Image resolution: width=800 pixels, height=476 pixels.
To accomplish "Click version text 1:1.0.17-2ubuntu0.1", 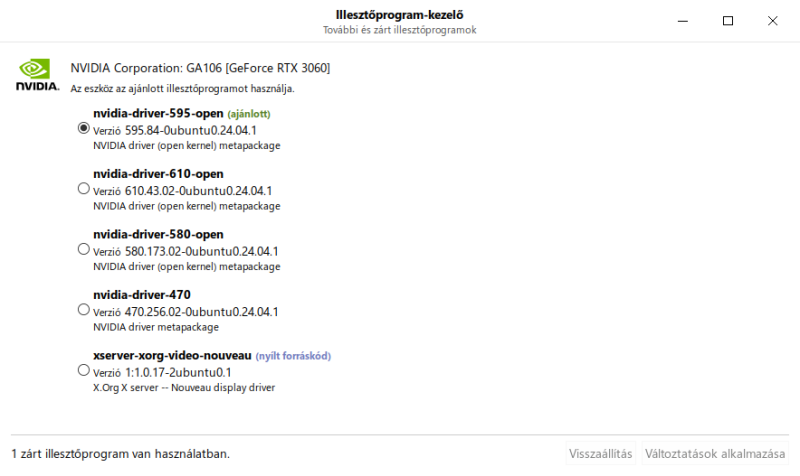I will [x=178, y=372].
